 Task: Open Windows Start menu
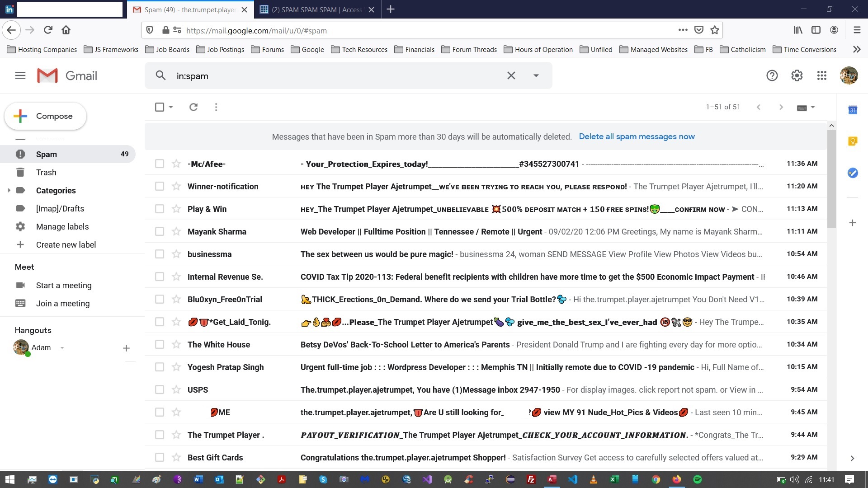(x=9, y=479)
